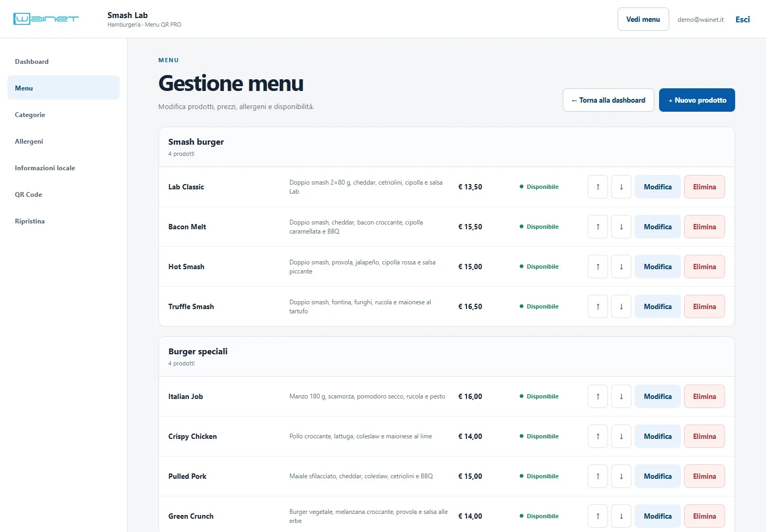Image resolution: width=766 pixels, height=532 pixels.
Task: Move Pulled Pork down one position
Action: 621,476
